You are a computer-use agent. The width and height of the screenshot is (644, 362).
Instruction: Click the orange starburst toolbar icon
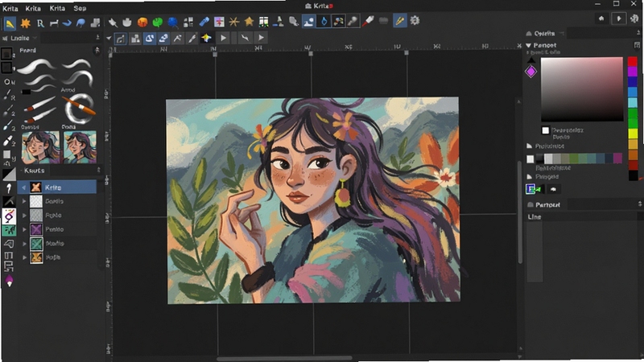(x=26, y=23)
